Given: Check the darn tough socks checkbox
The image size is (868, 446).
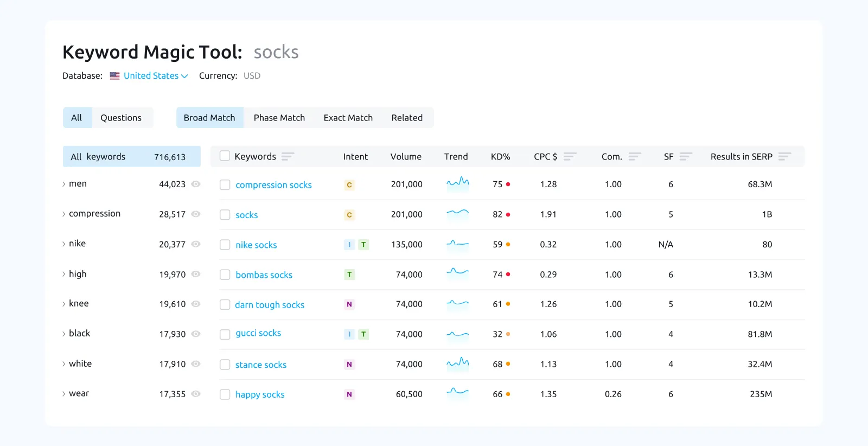Looking at the screenshot, I should 225,304.
